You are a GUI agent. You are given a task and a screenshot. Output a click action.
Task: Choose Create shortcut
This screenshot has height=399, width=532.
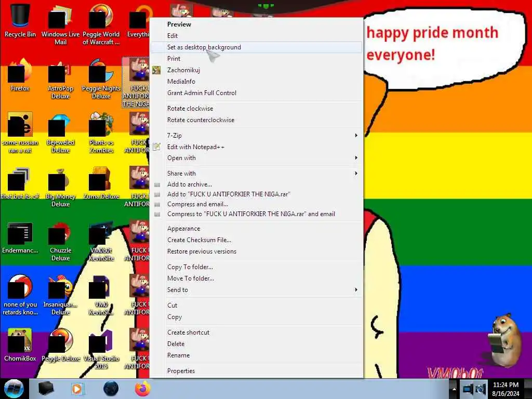256,332
